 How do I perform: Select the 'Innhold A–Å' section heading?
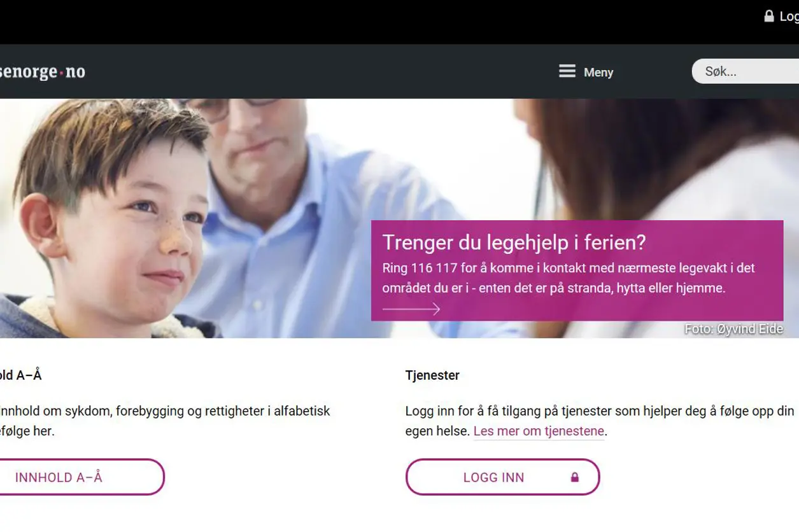[20, 375]
